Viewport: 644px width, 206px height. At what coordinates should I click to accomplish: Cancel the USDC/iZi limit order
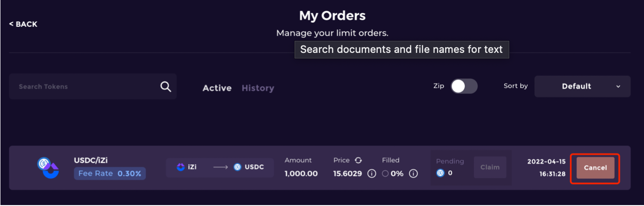(x=595, y=167)
